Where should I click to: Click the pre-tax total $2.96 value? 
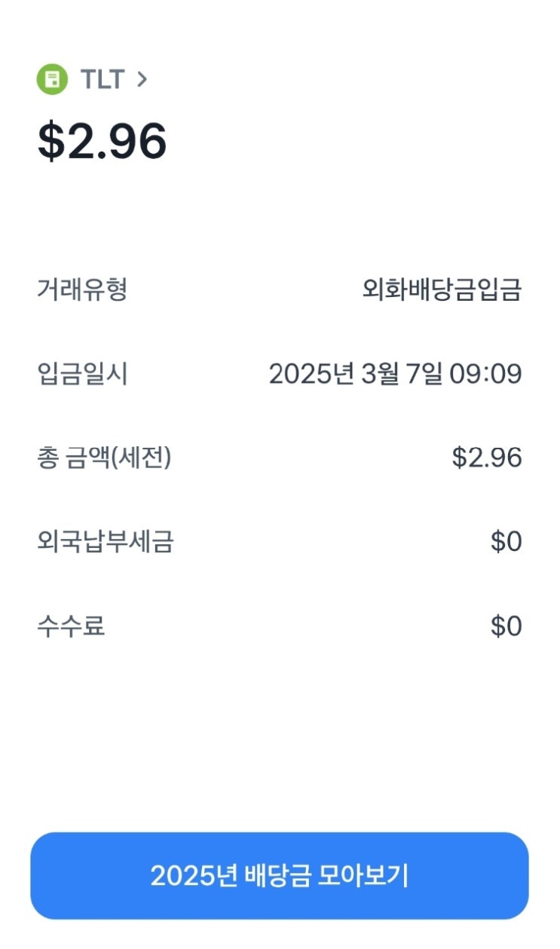[487, 458]
